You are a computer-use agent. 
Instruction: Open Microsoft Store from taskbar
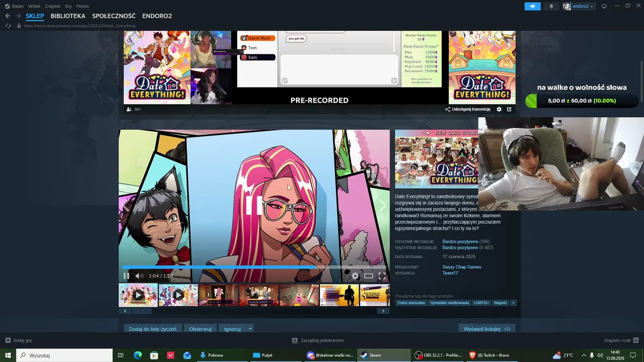click(x=154, y=355)
